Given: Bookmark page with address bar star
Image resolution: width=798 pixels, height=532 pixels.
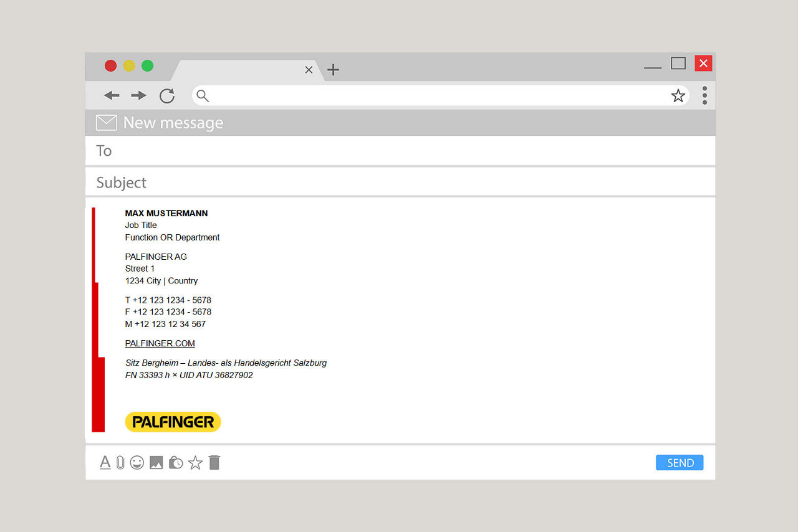Looking at the screenshot, I should pyautogui.click(x=678, y=95).
